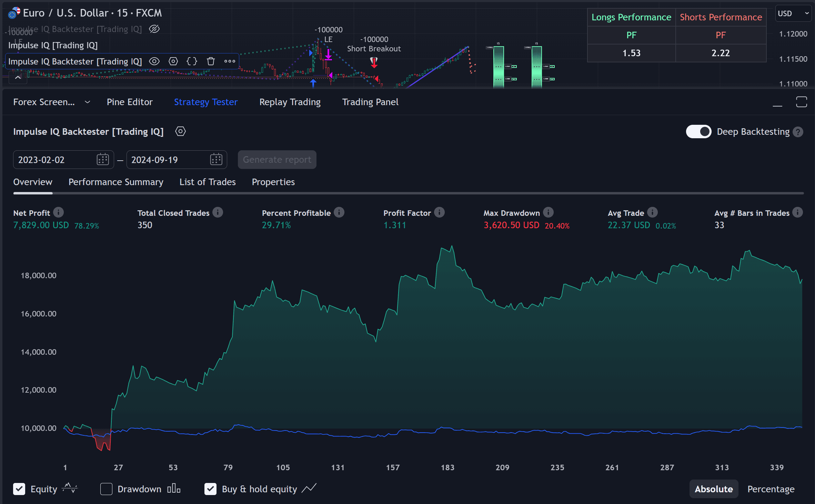The image size is (815, 504).
Task: Enable the Drawdown checkbox
Action: tap(106, 489)
